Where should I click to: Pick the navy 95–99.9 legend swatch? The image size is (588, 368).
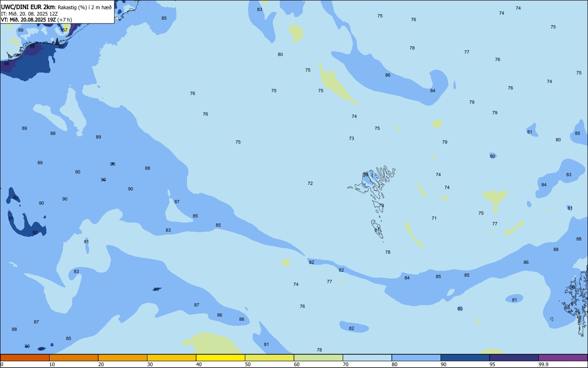(x=514, y=357)
